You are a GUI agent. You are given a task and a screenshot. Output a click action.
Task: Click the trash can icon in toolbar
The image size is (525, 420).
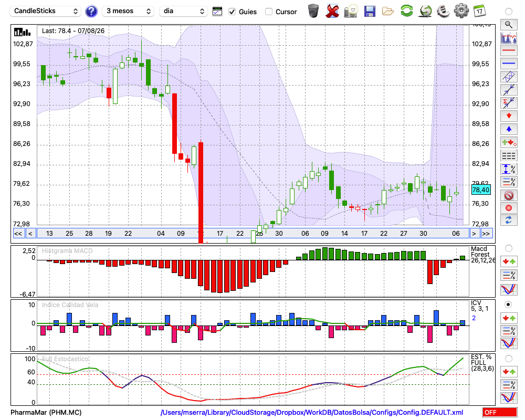coord(313,11)
